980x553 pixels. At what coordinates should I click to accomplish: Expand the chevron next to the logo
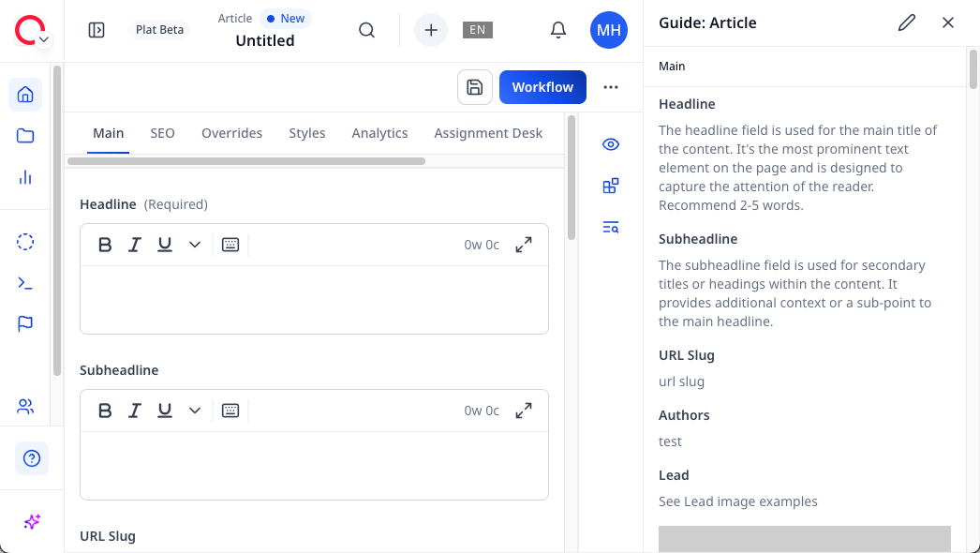43,39
